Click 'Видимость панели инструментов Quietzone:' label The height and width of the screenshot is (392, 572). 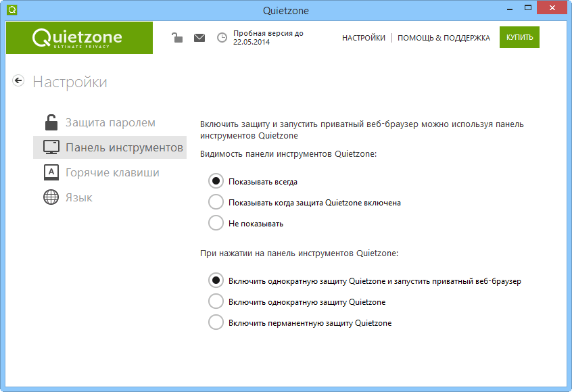click(x=288, y=154)
